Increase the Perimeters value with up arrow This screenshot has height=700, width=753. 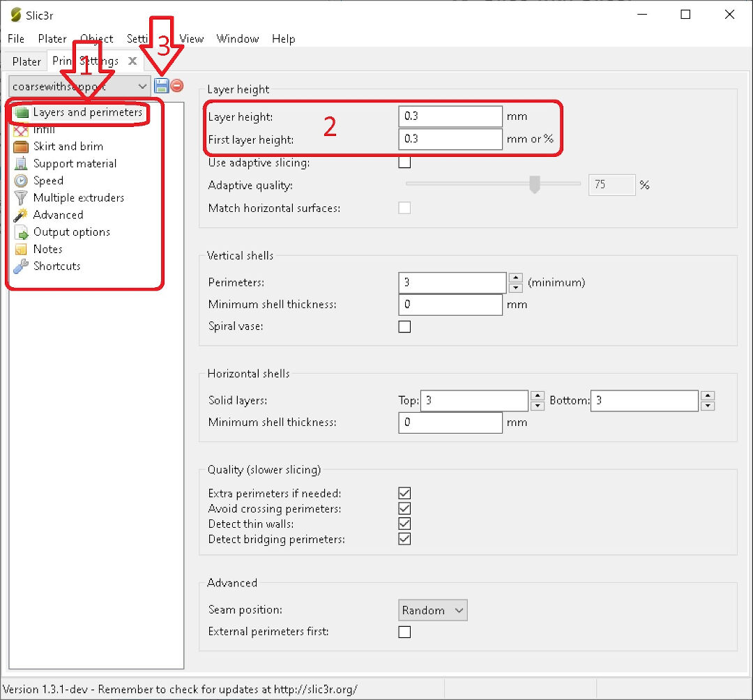[516, 278]
